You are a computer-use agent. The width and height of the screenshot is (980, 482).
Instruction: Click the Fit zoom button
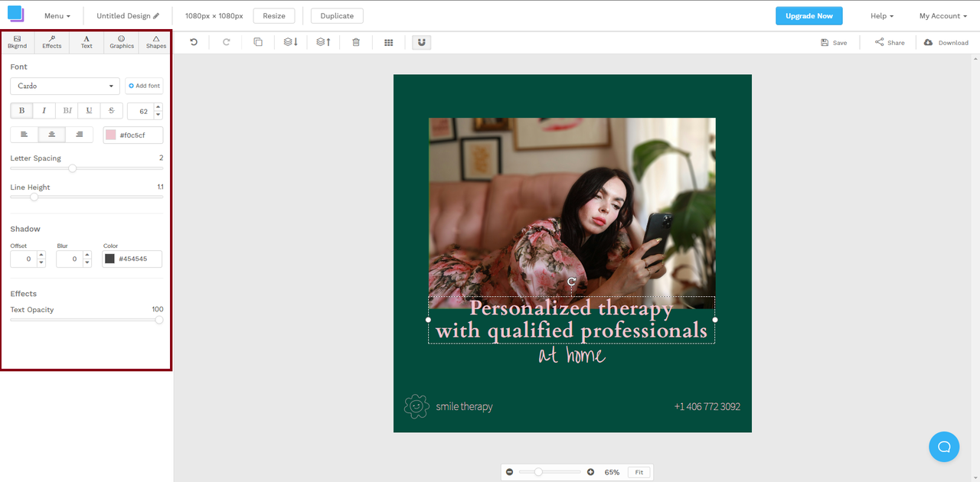click(x=639, y=472)
